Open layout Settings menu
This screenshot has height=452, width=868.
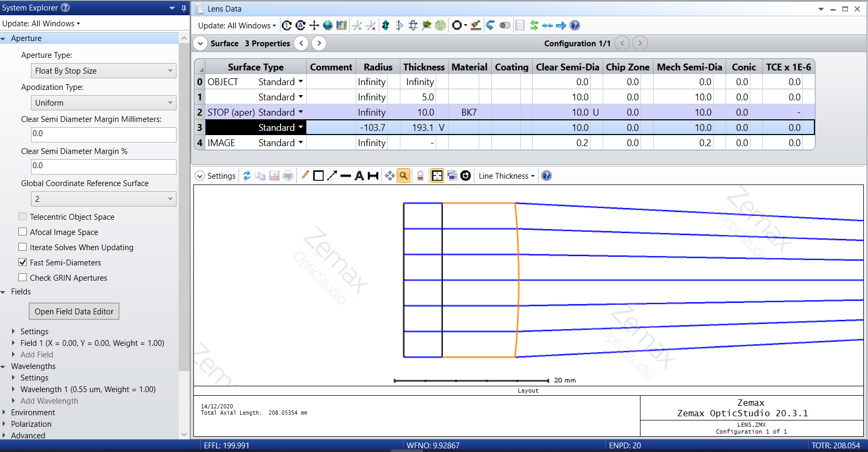click(x=215, y=176)
